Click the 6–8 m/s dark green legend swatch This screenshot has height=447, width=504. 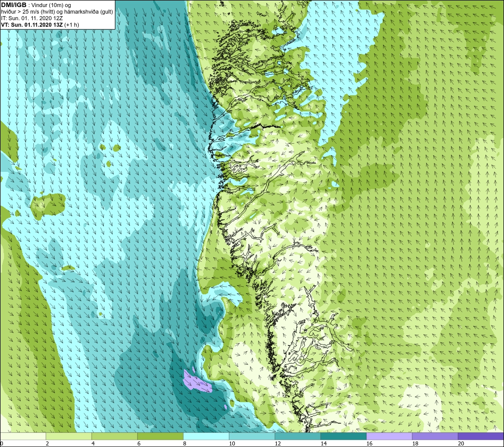pos(160,436)
